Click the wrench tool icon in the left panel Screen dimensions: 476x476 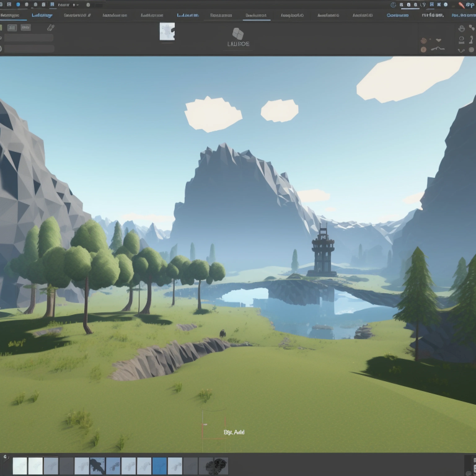point(51,28)
